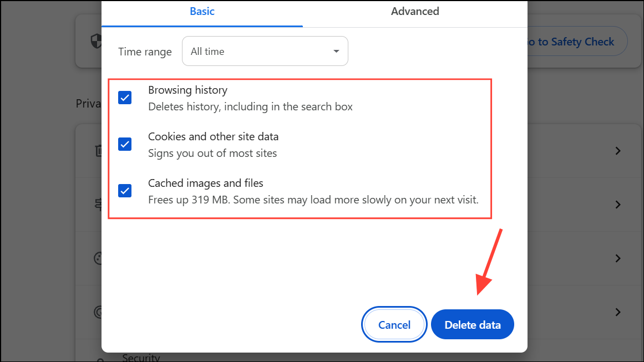644x362 pixels.
Task: Uncheck Cookies and other site data
Action: pos(124,144)
